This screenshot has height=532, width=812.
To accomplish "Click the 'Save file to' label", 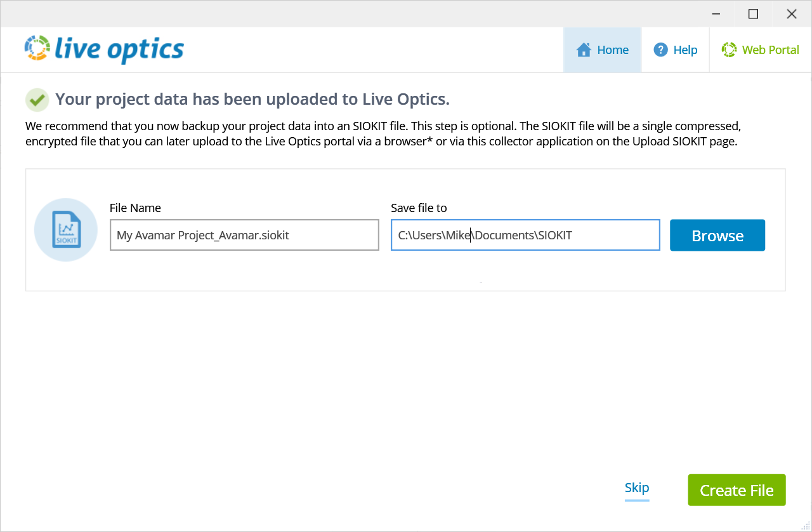I will (419, 208).
